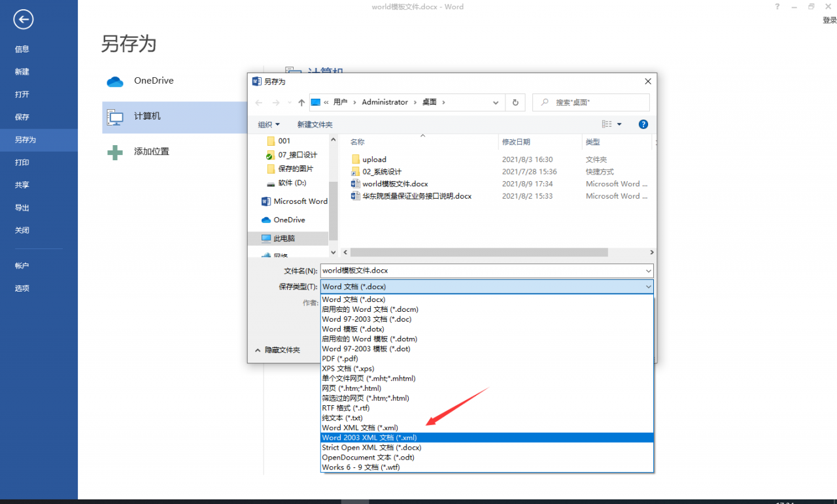Choose 纯文本 (*.txt) file type

tap(487, 418)
